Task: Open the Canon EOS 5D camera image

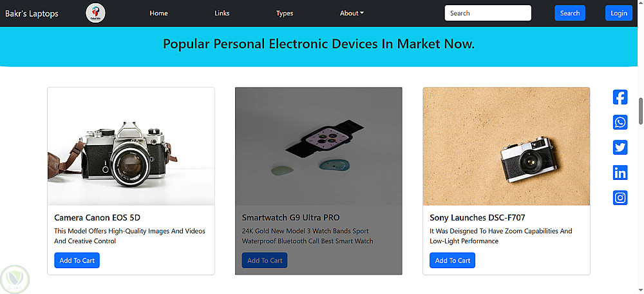Action: tap(131, 146)
